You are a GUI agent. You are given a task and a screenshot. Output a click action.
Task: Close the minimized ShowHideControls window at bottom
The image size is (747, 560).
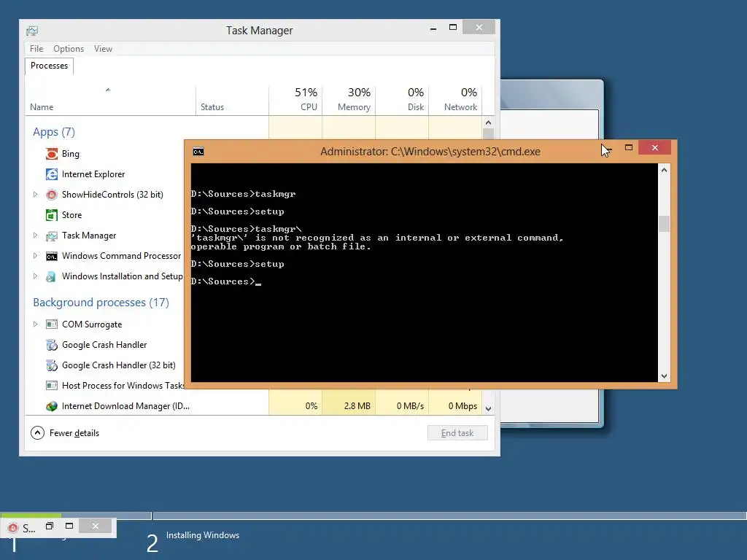(96, 526)
